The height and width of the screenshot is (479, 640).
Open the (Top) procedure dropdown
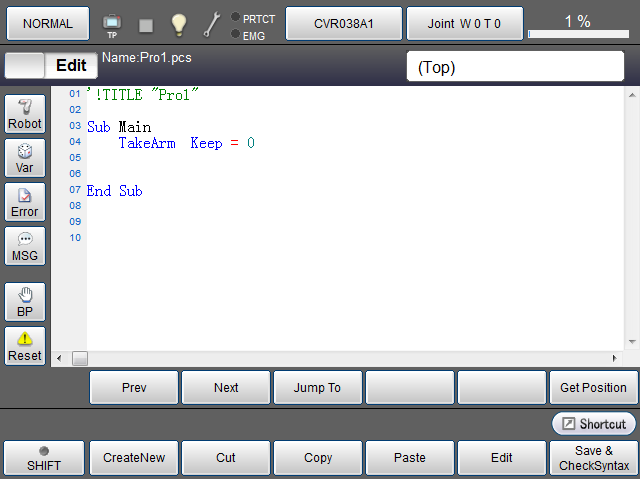pos(514,67)
